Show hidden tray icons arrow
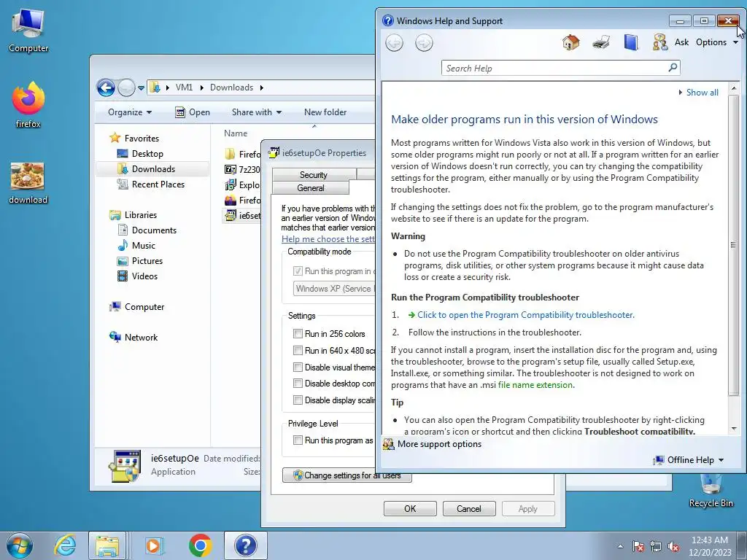Viewport: 747px width, 560px height. coord(620,546)
